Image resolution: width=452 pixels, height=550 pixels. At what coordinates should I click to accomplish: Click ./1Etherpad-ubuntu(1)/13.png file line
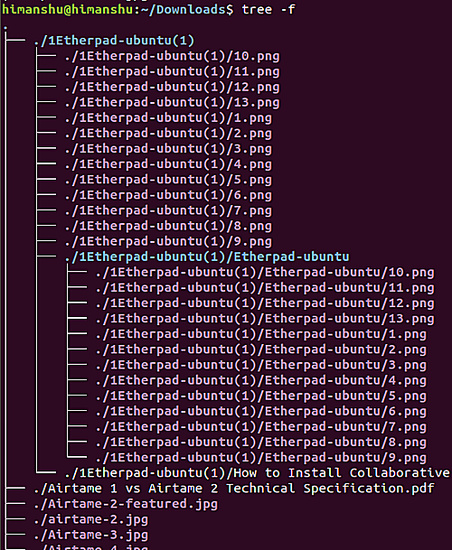coord(172,102)
